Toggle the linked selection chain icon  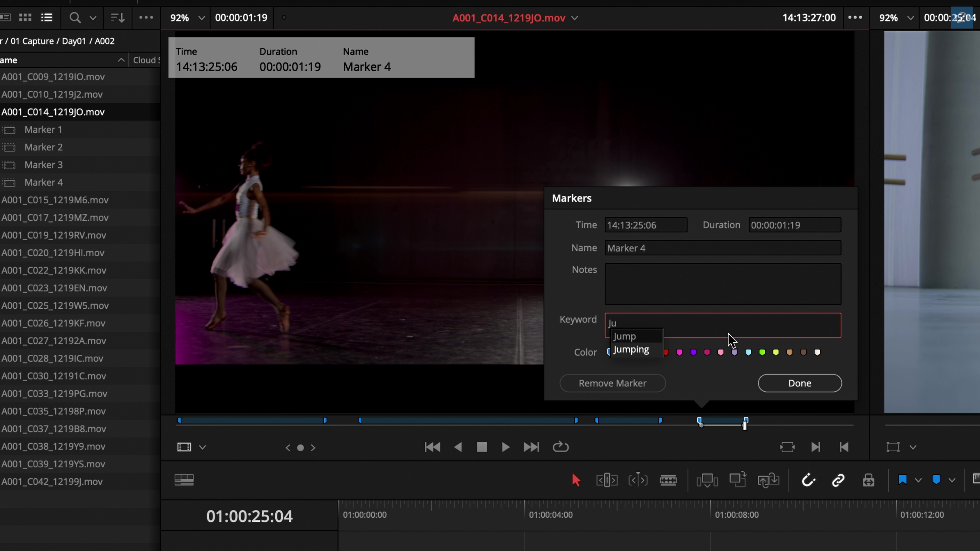point(838,480)
